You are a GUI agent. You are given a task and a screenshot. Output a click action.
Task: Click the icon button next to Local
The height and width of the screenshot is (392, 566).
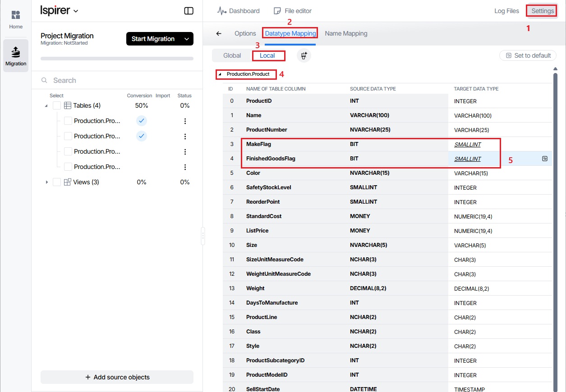(304, 55)
